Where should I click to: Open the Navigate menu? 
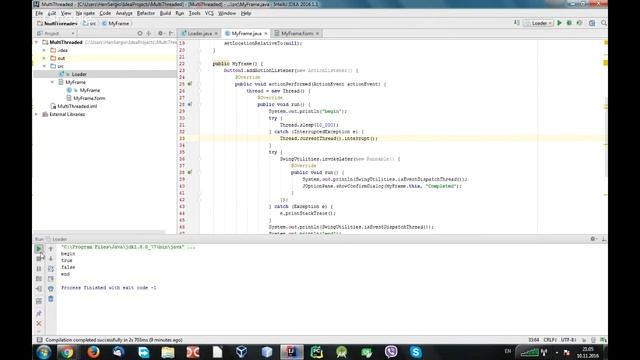(x=85, y=13)
